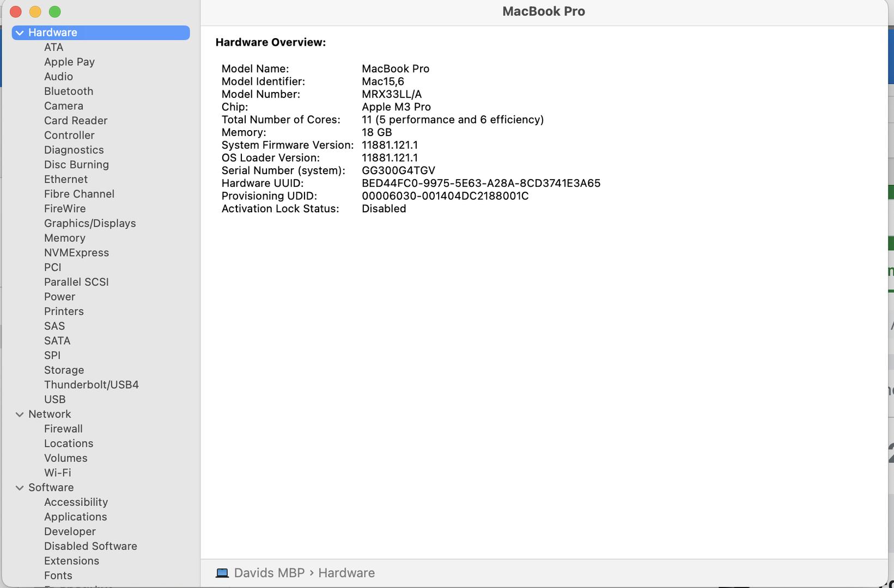Collapse the Software section chevron
The height and width of the screenshot is (588, 894).
20,488
